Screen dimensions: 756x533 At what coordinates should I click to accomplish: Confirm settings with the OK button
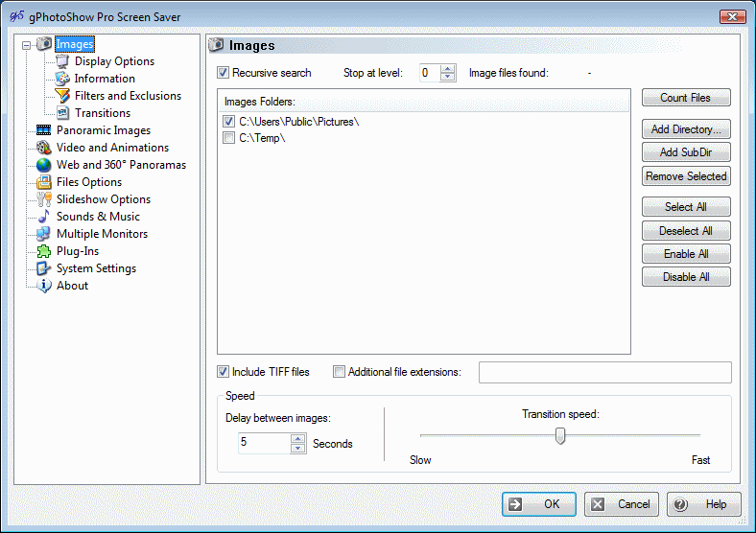coord(539,504)
